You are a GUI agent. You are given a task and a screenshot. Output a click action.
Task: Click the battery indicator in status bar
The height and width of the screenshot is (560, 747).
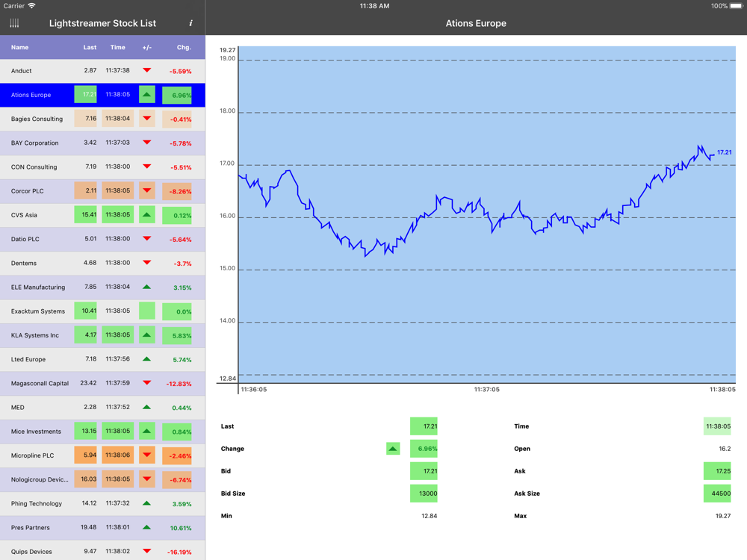[736, 6]
